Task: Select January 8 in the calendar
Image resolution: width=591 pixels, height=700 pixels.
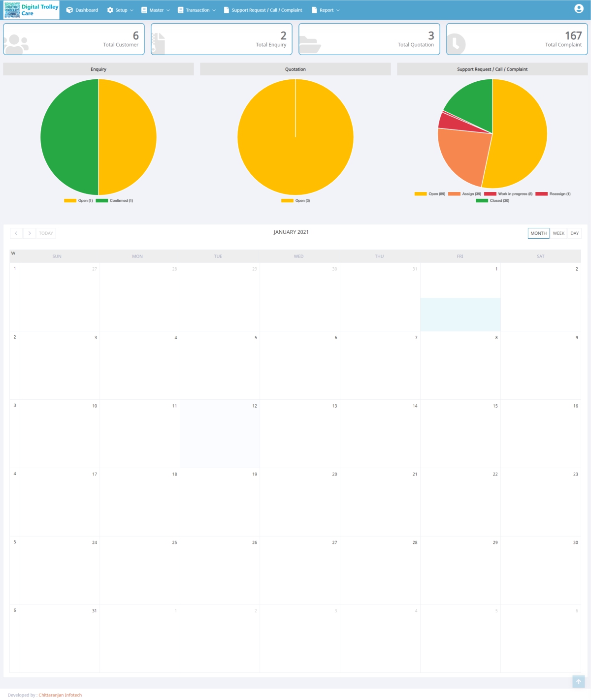Action: coord(460,365)
